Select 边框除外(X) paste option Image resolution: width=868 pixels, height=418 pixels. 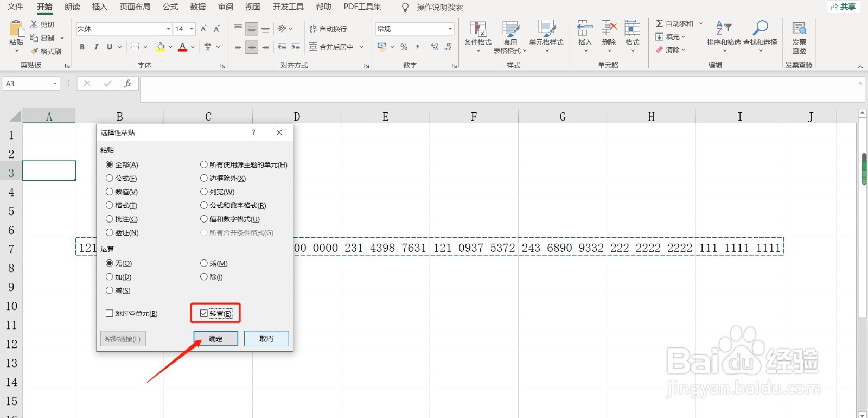pos(223,178)
